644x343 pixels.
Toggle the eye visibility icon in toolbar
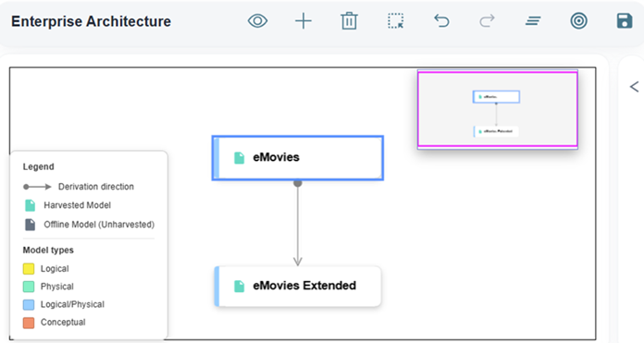257,21
